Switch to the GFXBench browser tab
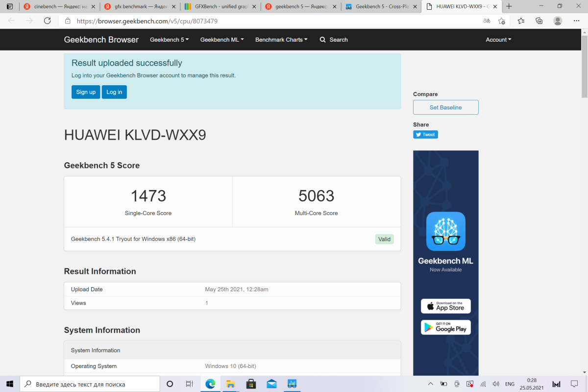Image resolution: width=588 pixels, height=392 pixels. pos(220,6)
